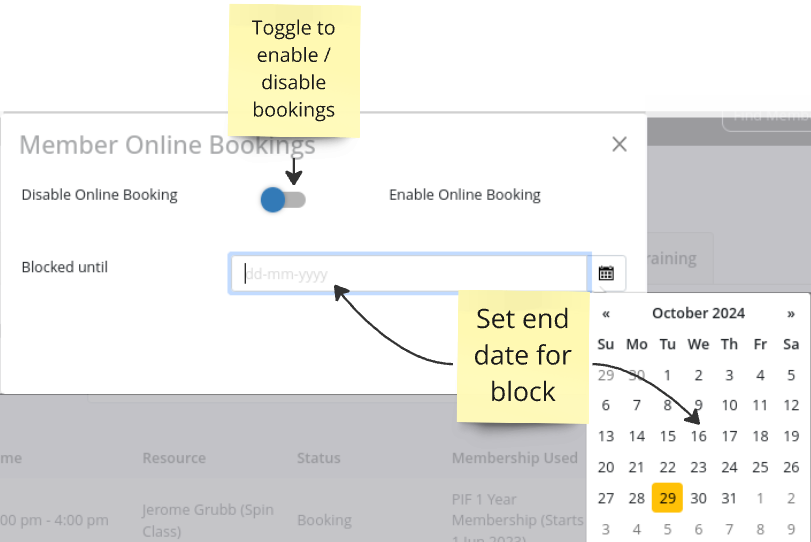Pick October 22 in the calendar
Viewport: 811px width, 542px height.
pos(667,467)
